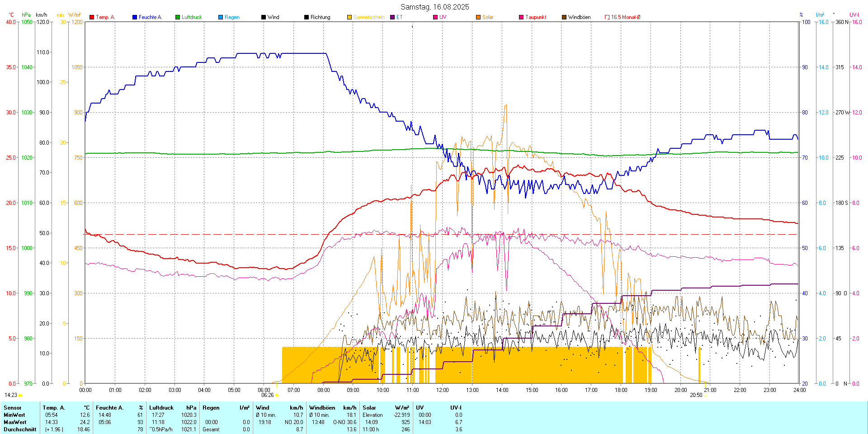This screenshot has width=868, height=434.
Task: Click the sunset marker beside 20:50
Action: 705,395
